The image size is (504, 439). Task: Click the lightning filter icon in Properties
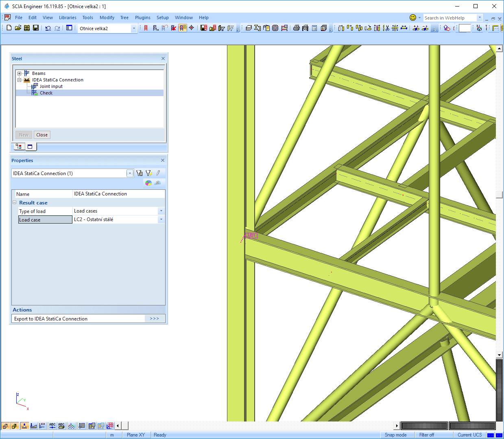pyautogui.click(x=149, y=173)
